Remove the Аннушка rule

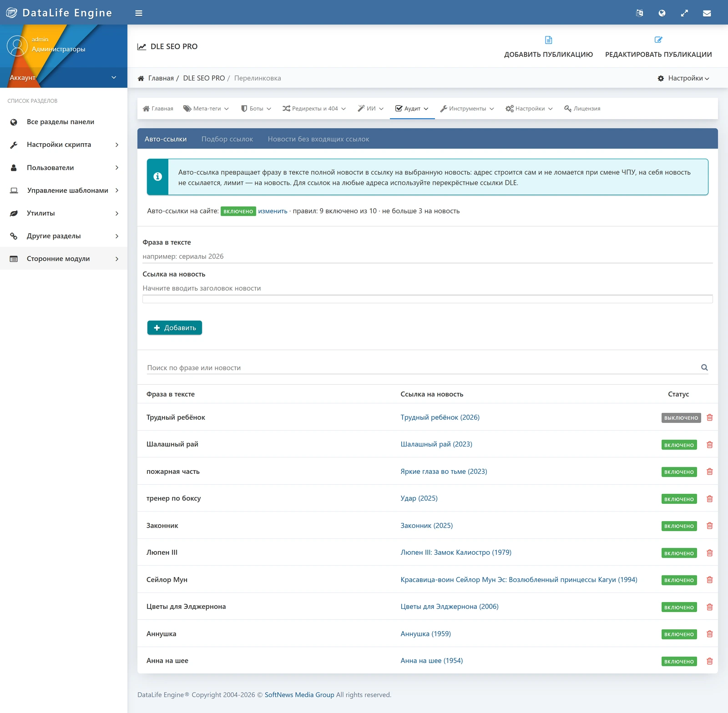pos(710,634)
